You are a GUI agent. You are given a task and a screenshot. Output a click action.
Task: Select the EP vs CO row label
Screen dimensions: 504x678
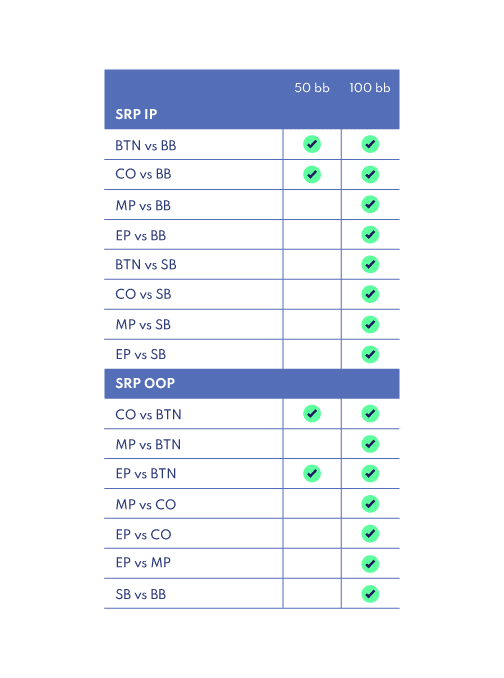coord(143,534)
